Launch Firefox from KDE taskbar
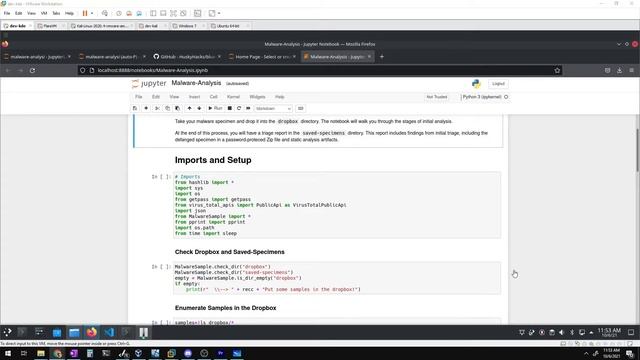The width and height of the screenshot is (640, 360). [91, 332]
